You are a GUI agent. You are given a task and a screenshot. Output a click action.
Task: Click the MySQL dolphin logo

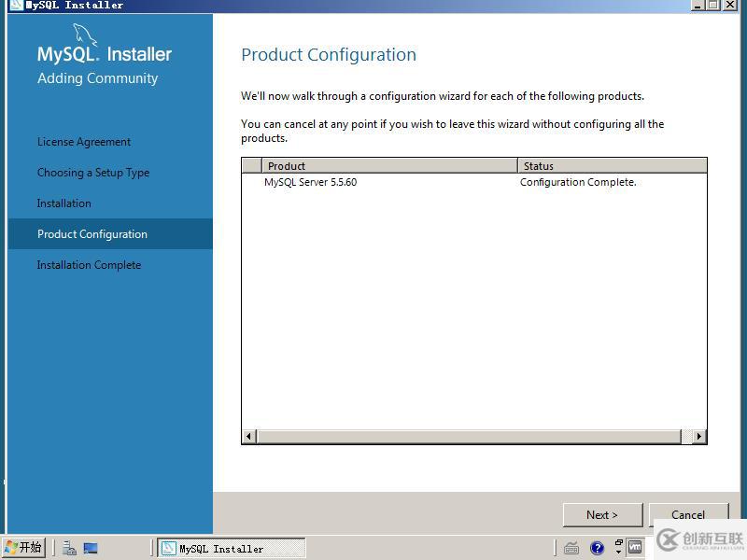tap(85, 35)
